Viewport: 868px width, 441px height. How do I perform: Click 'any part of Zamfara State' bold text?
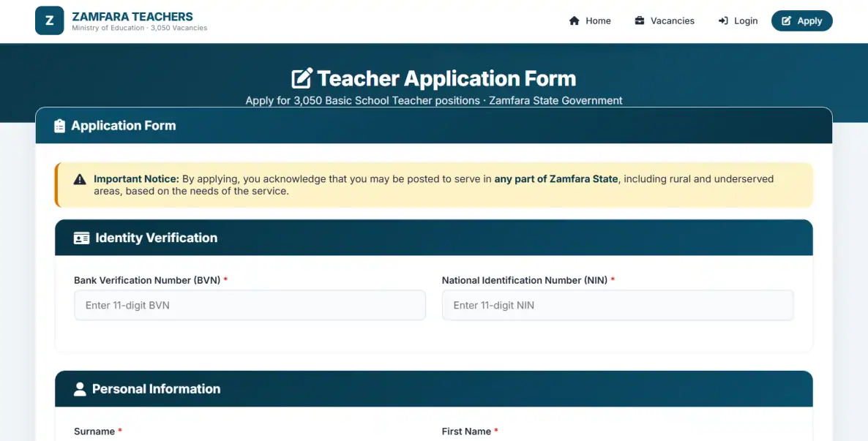(x=555, y=178)
